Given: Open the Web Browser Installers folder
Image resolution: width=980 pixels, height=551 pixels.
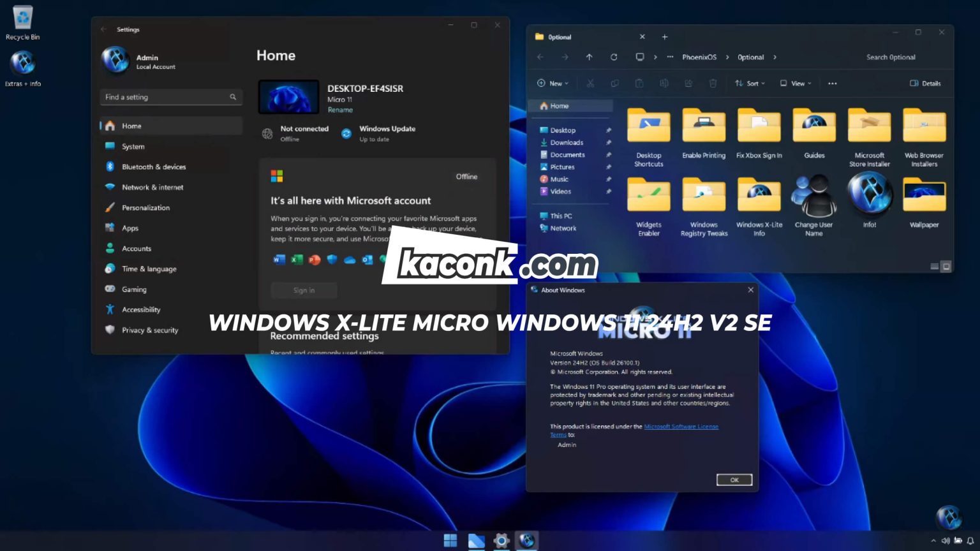Looking at the screenshot, I should pos(924,138).
